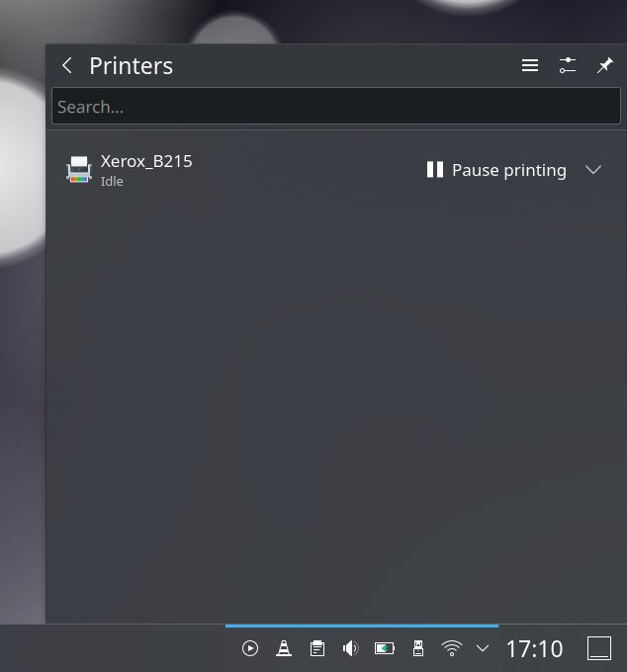
Task: Select the Xerox_B215 printer name
Action: 146,161
